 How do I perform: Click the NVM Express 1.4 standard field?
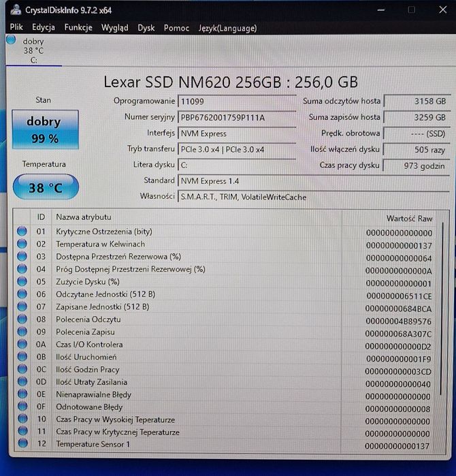point(313,181)
